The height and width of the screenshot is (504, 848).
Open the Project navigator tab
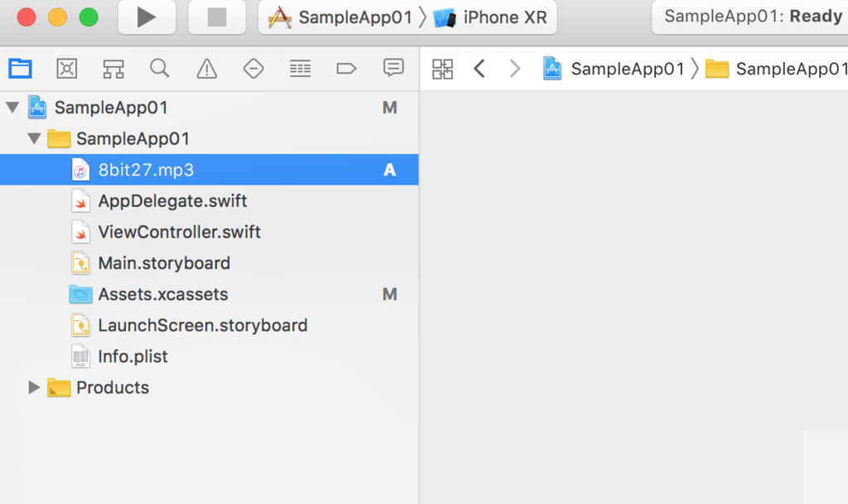coord(20,69)
